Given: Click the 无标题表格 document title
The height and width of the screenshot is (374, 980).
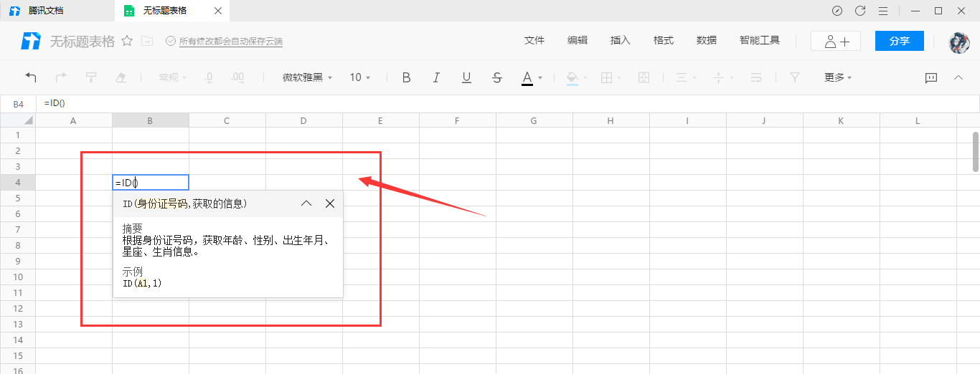Looking at the screenshot, I should click(82, 41).
